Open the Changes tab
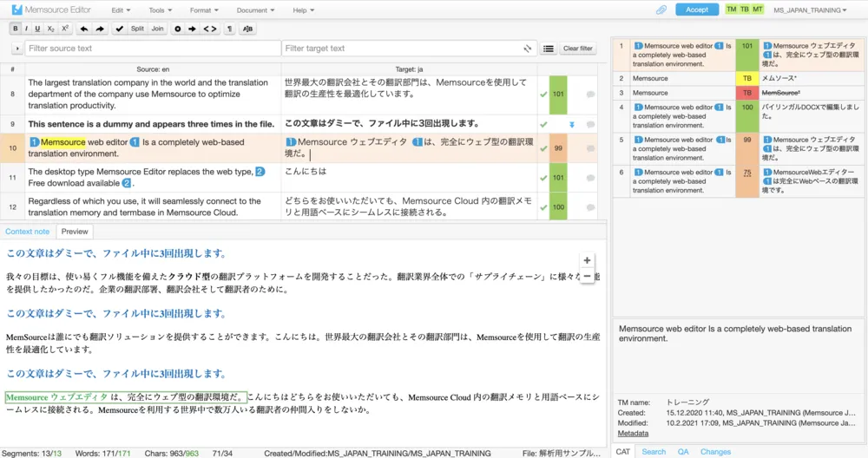Viewport: 868px width, 458px height. tap(715, 452)
